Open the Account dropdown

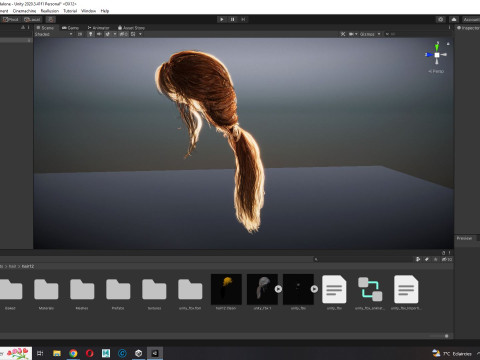471,19
